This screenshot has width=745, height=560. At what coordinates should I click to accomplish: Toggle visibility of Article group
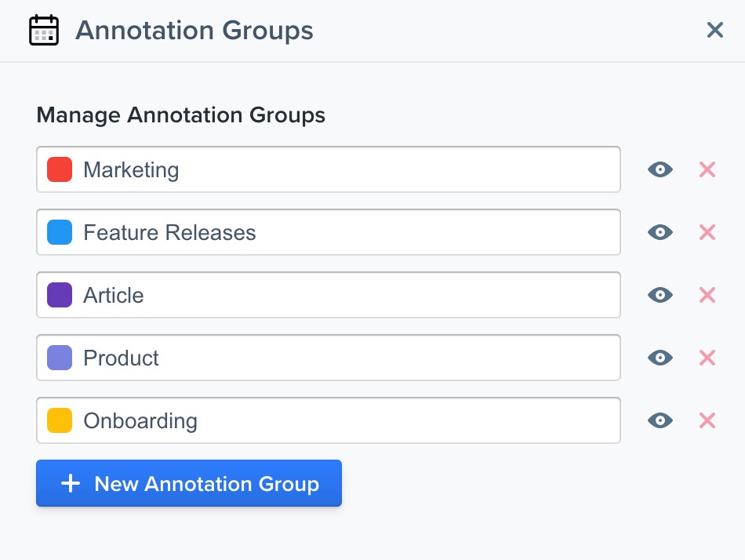click(x=660, y=295)
